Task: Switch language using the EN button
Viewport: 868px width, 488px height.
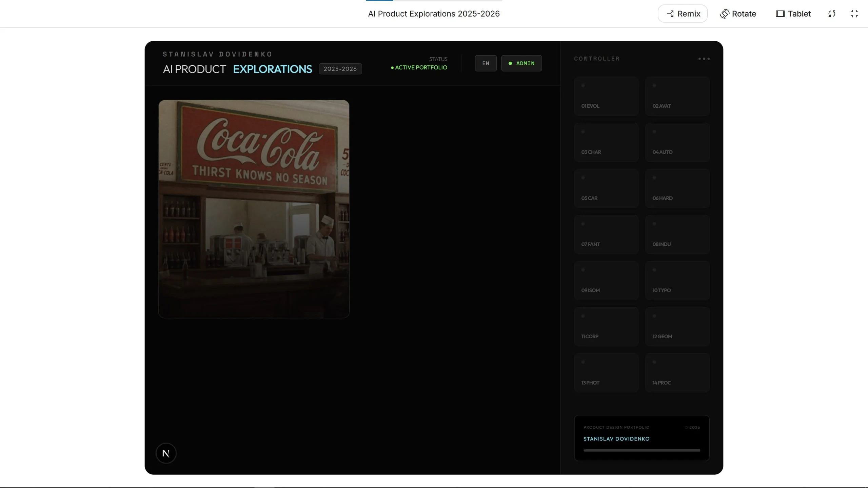Action: pos(486,63)
